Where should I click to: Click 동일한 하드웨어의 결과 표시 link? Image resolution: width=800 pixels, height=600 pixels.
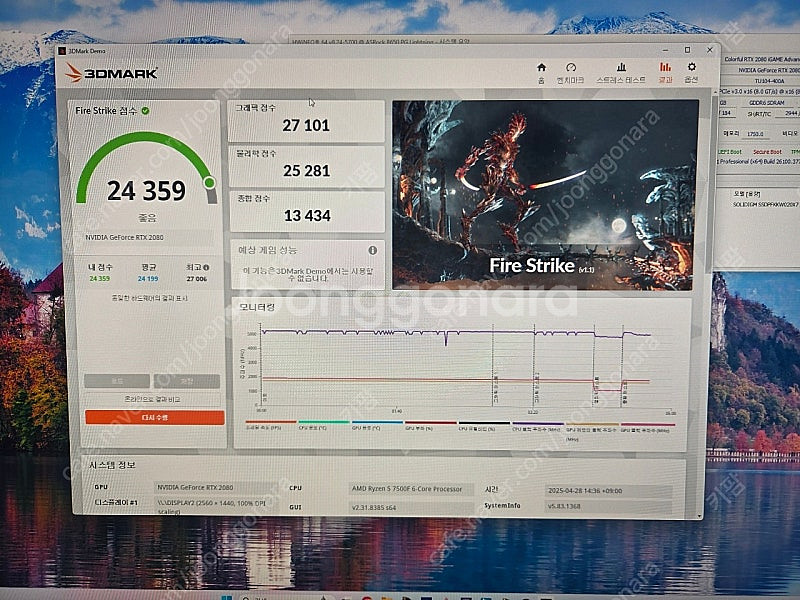pyautogui.click(x=149, y=298)
